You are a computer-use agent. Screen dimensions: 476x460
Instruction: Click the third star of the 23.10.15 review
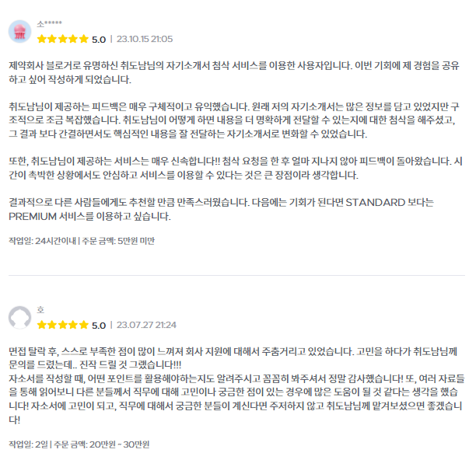click(x=62, y=39)
